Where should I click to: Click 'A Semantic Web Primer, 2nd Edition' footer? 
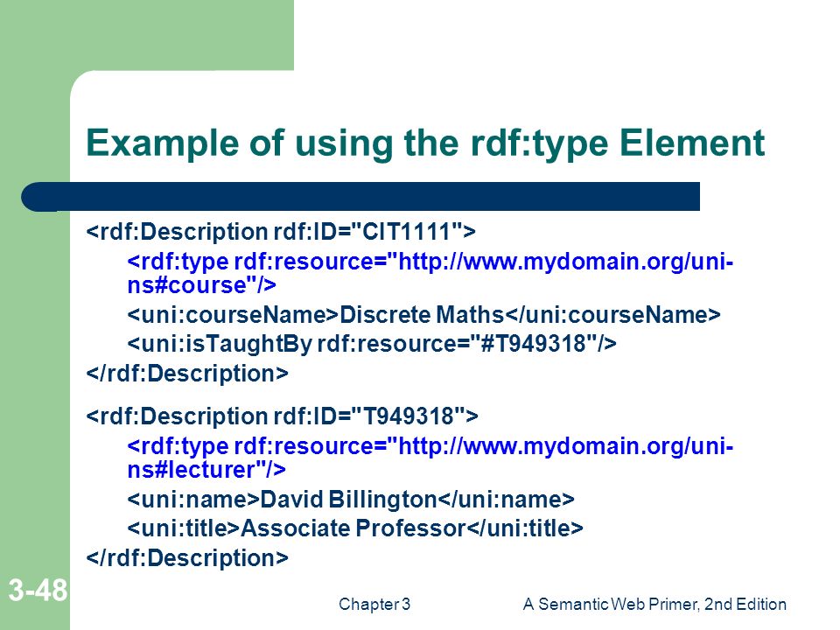(x=654, y=605)
